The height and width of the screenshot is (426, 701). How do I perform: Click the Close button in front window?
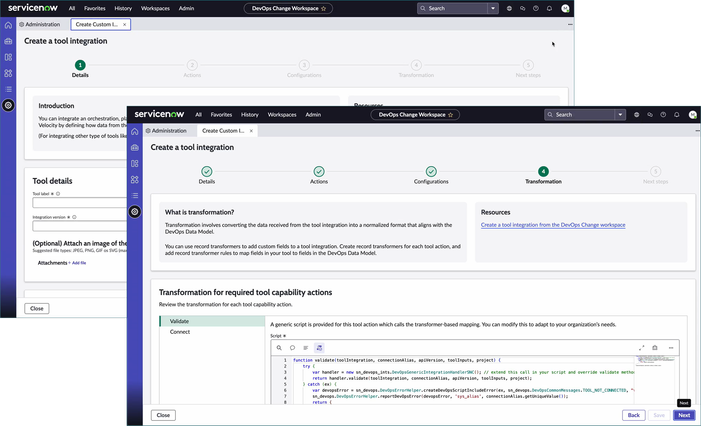click(163, 415)
